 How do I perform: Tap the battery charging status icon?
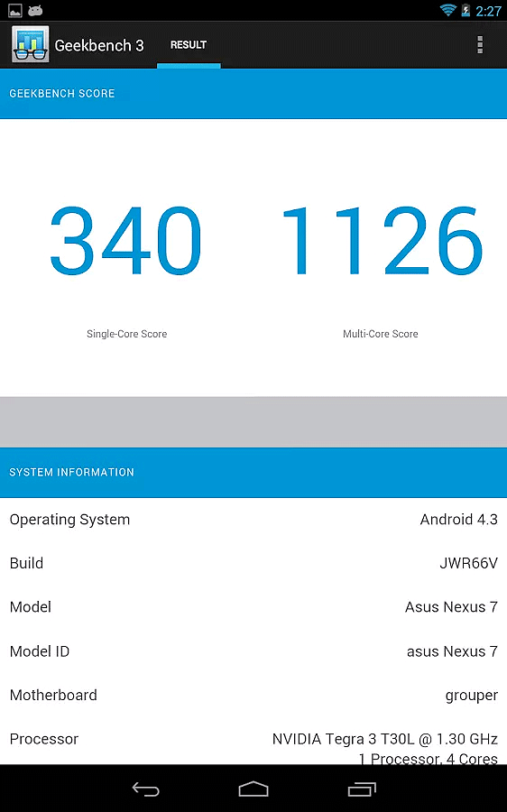(x=466, y=10)
